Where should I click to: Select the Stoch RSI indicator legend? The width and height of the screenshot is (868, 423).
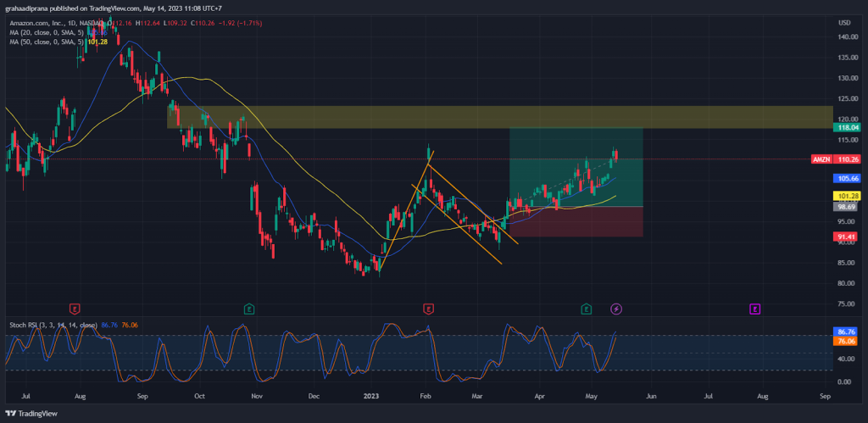[x=53, y=325]
